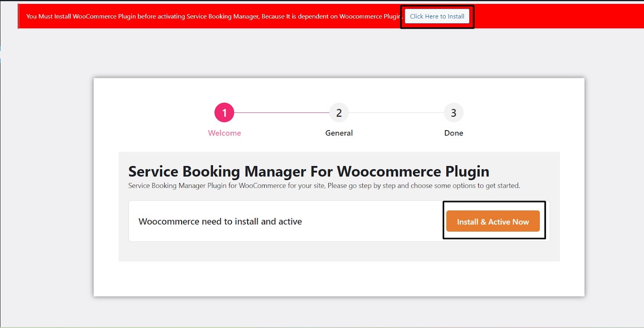Go to step 2 circle
The height and width of the screenshot is (328, 644).
coord(339,113)
